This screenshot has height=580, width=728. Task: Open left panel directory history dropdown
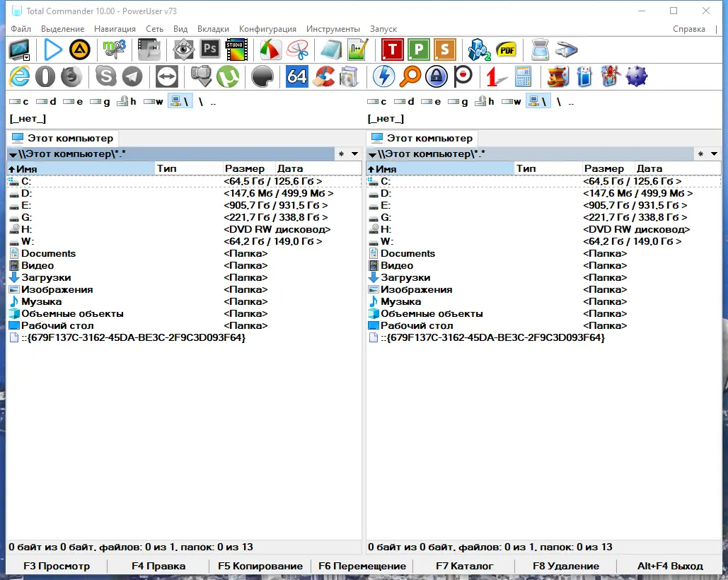point(354,154)
